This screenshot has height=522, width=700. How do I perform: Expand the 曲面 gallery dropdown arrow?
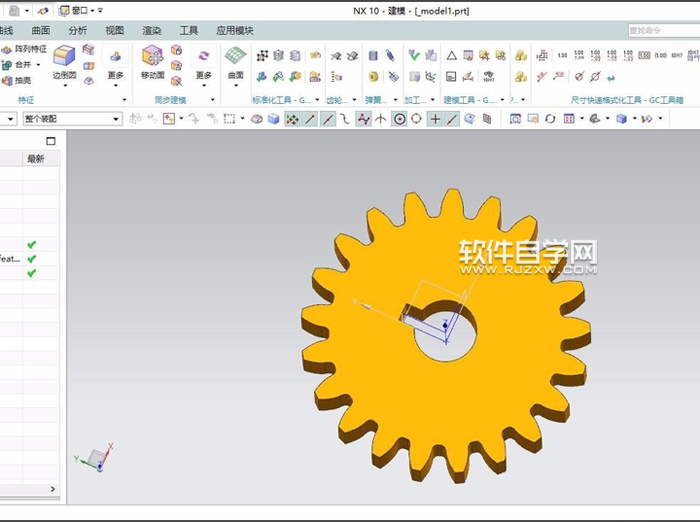coord(236,85)
